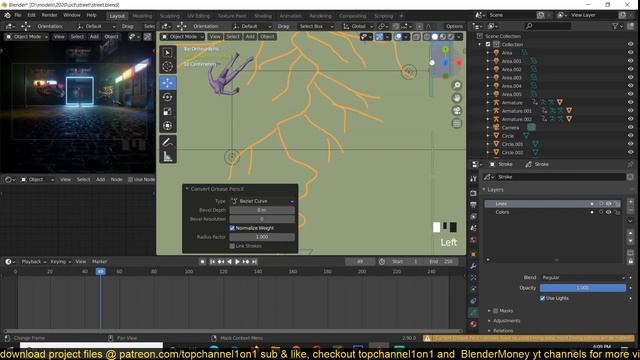Viewport: 640px width, 360px height.
Task: Open the Add menu in 3D viewport header
Action: pos(250,37)
